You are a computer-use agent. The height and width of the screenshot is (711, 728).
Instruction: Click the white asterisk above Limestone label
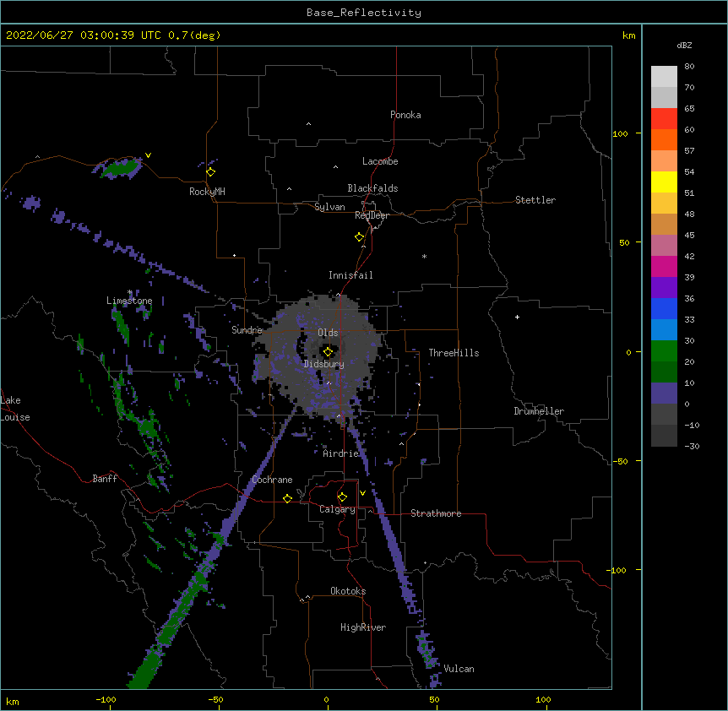[130, 292]
